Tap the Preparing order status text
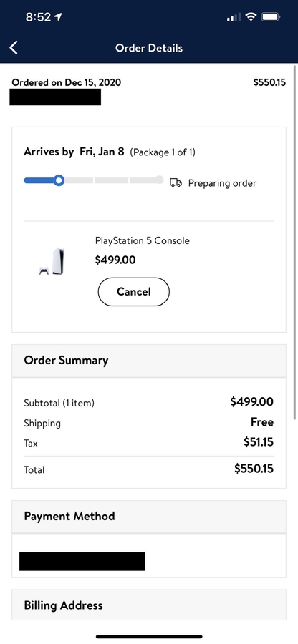Viewport: 298px width, 644px height. click(222, 183)
